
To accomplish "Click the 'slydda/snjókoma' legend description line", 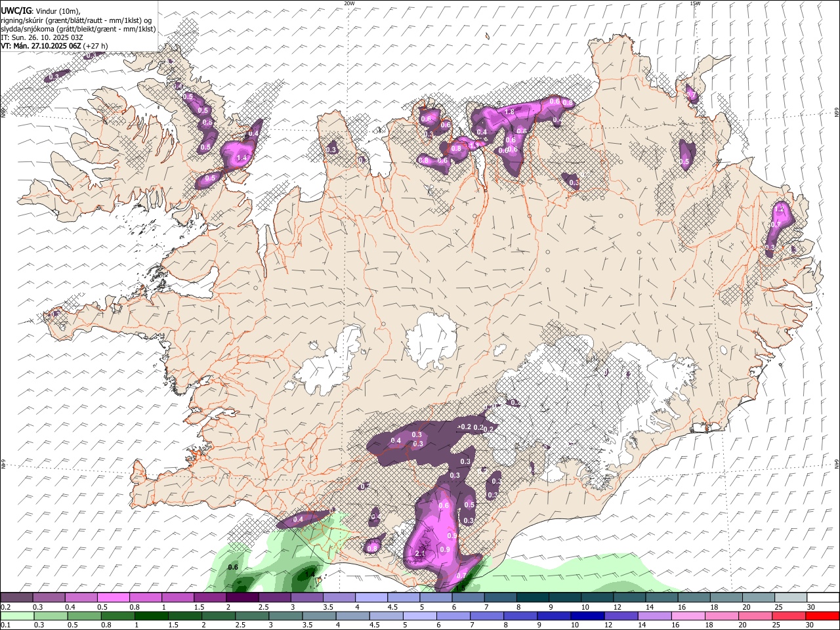I will [x=78, y=29].
